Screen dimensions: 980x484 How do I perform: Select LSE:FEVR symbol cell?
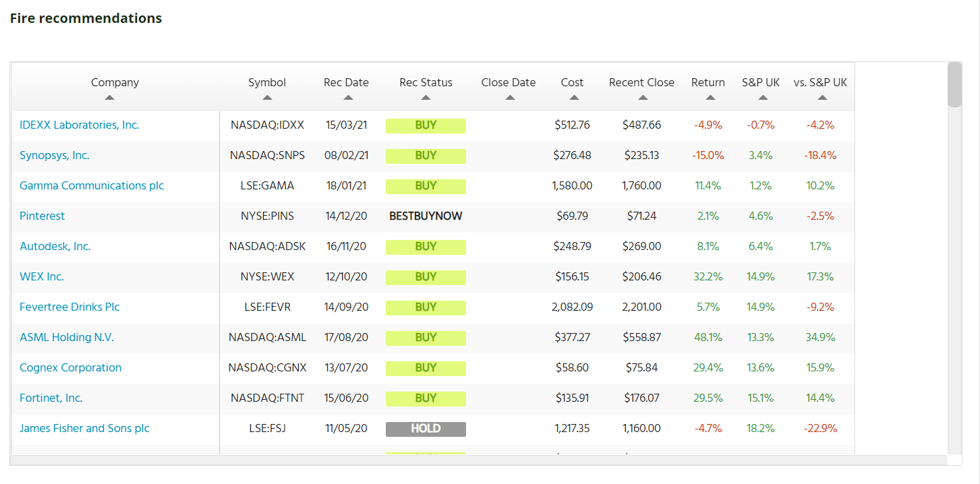point(267,307)
